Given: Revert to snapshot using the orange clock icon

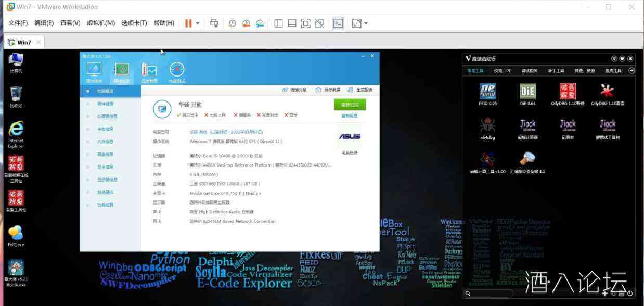Looking at the screenshot, I should tap(246, 23).
